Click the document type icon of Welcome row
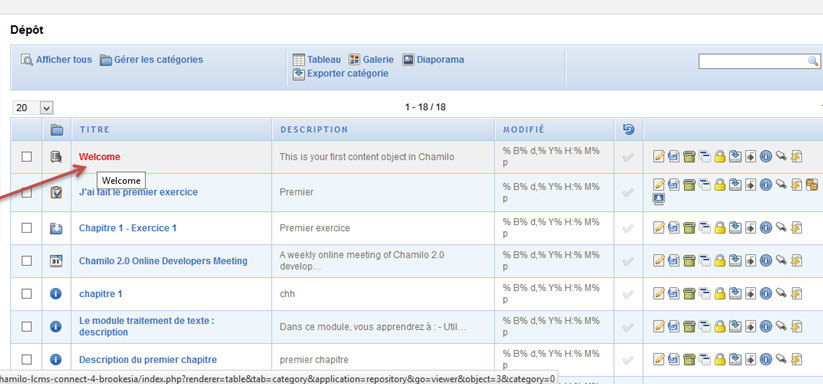 pos(56,156)
